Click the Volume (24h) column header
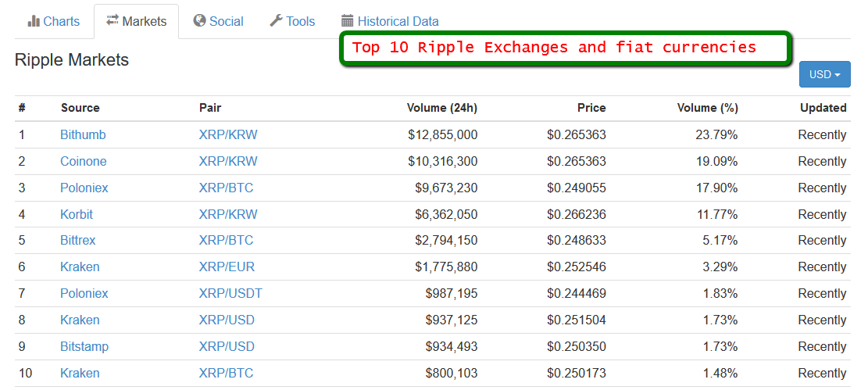 click(x=441, y=108)
